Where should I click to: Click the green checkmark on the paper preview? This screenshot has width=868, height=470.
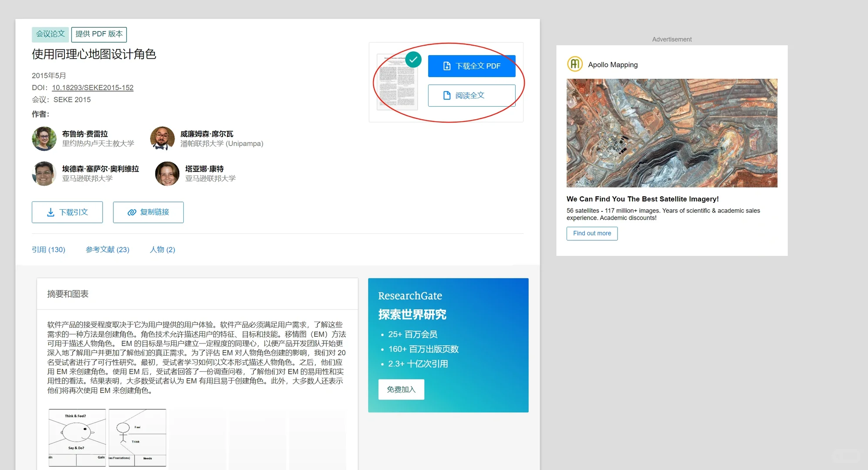point(413,60)
